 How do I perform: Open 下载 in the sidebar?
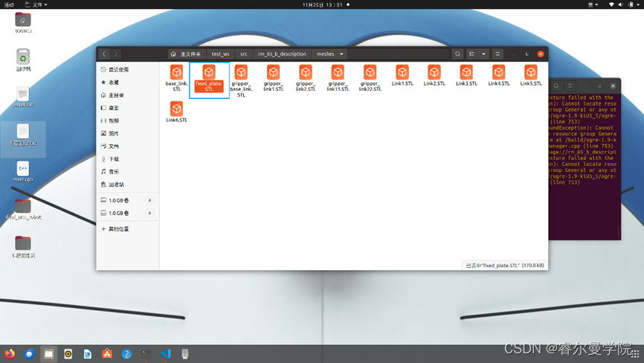pyautogui.click(x=128, y=158)
